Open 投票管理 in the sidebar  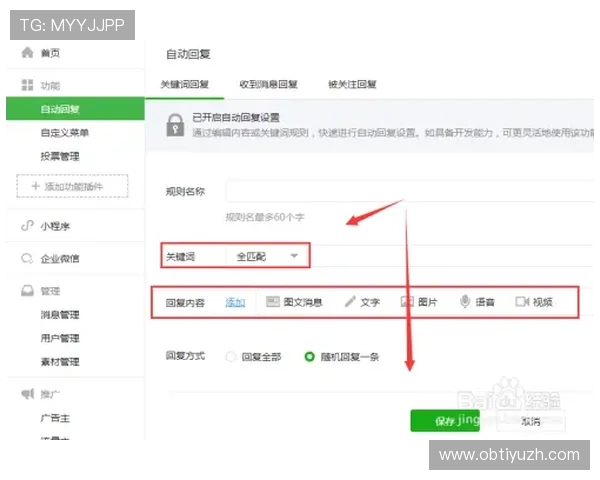click(60, 156)
